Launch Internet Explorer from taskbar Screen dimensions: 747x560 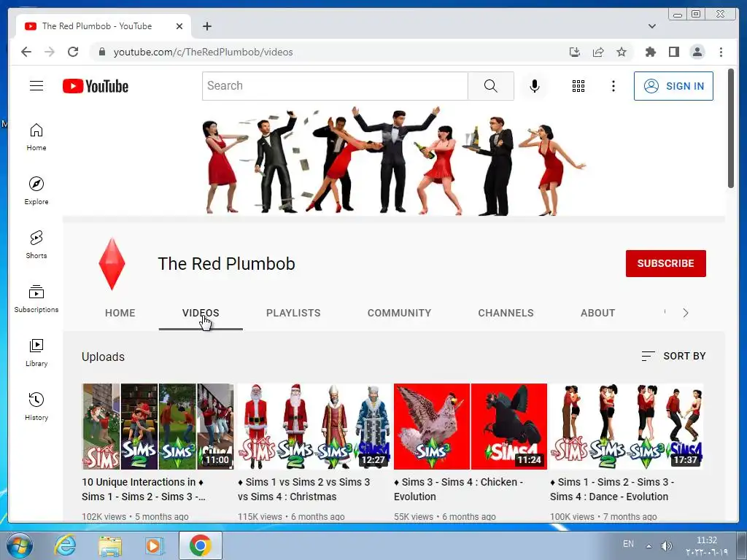click(65, 545)
